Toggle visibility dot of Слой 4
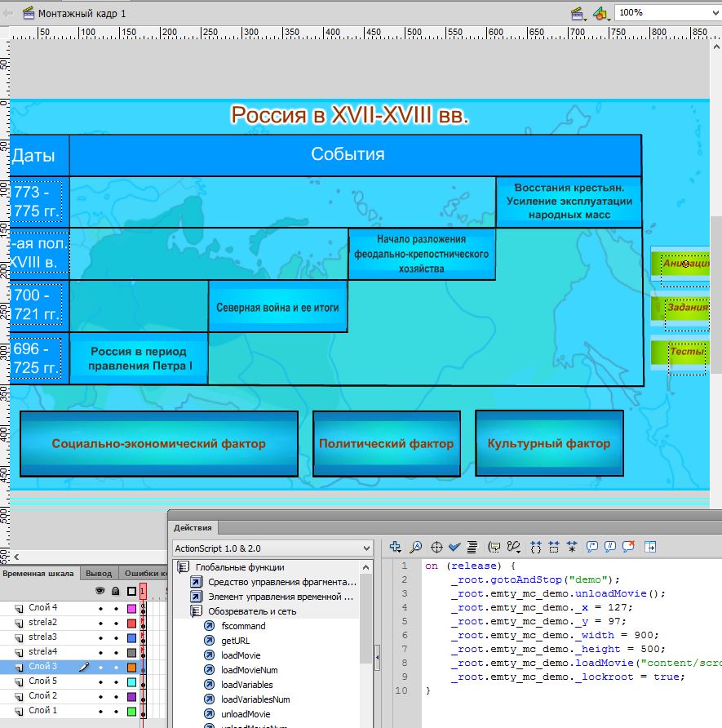The image size is (722, 728). pyautogui.click(x=100, y=608)
